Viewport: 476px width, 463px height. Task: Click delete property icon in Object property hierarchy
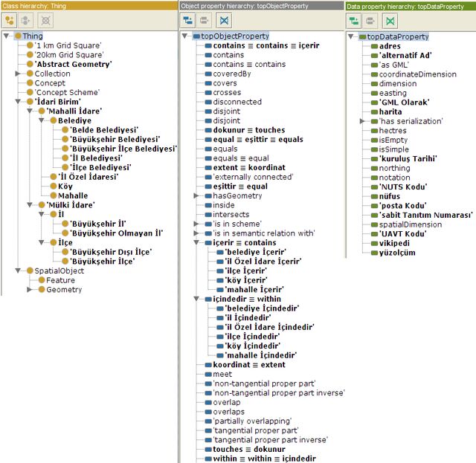pos(224,20)
